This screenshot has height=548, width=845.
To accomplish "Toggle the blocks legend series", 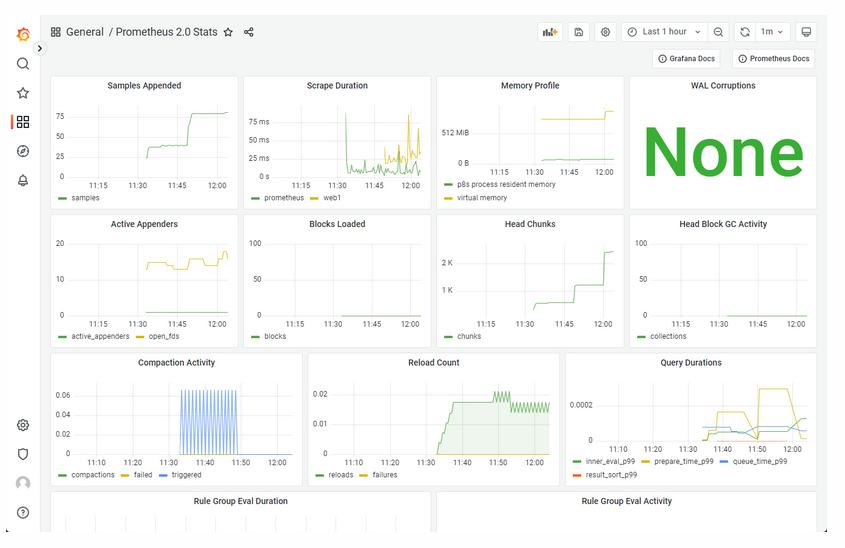I will 275,336.
